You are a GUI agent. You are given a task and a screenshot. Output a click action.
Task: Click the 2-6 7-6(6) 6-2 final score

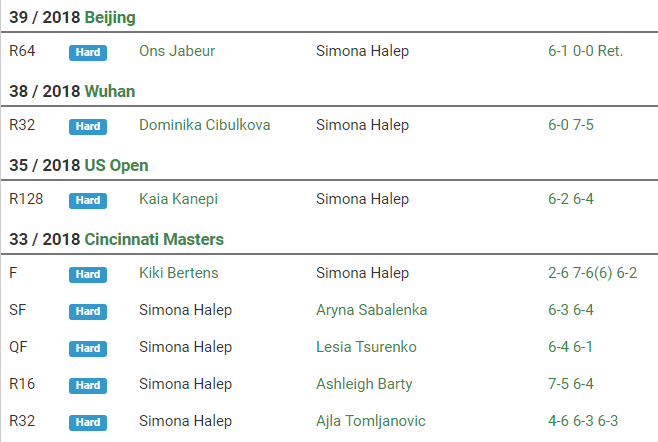tap(592, 273)
